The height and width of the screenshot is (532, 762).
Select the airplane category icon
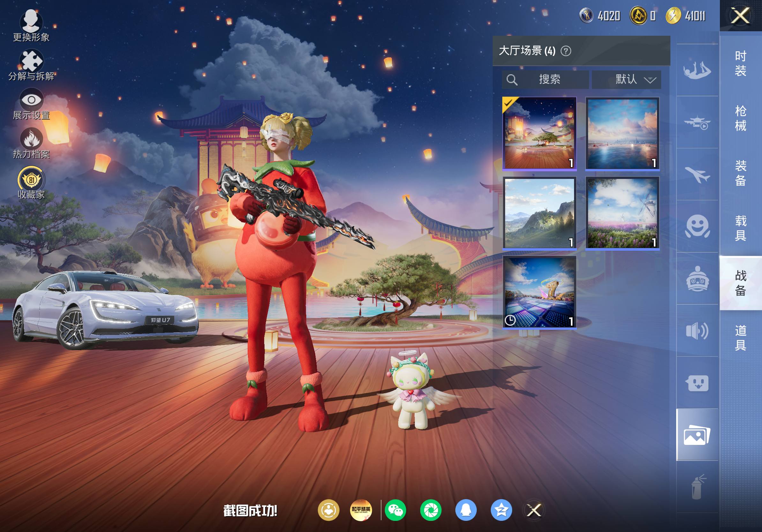coord(697,174)
